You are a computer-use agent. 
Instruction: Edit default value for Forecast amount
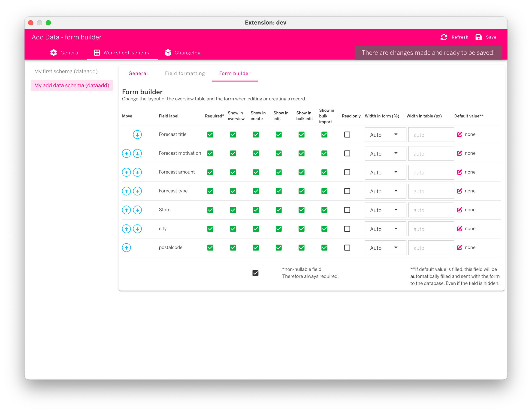pos(459,172)
